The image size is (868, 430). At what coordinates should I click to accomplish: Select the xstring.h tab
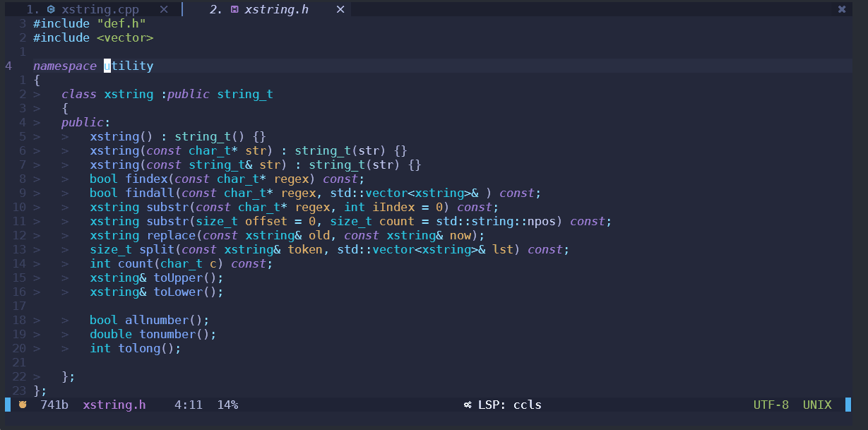point(276,9)
